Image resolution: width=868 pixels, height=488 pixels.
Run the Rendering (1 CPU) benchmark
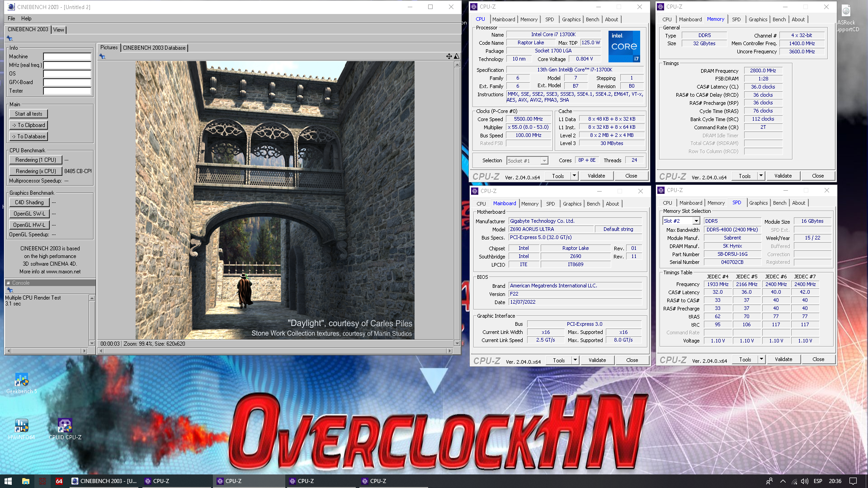point(35,160)
